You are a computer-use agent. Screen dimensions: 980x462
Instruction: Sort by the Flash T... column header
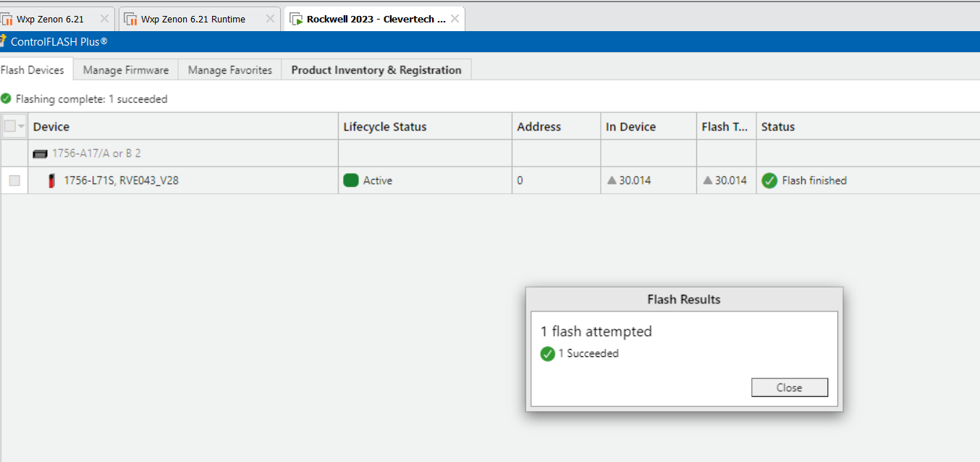(727, 127)
